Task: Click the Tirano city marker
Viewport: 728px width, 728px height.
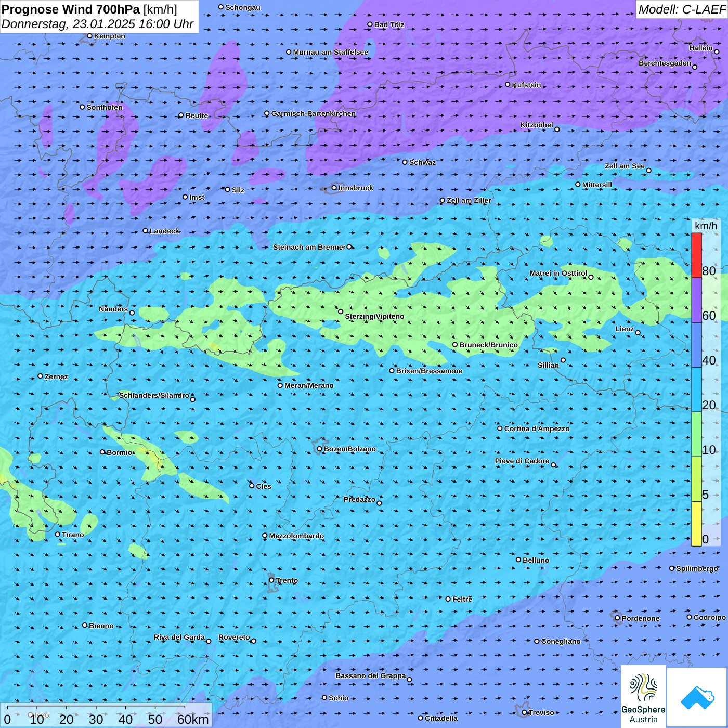Action: [x=58, y=534]
